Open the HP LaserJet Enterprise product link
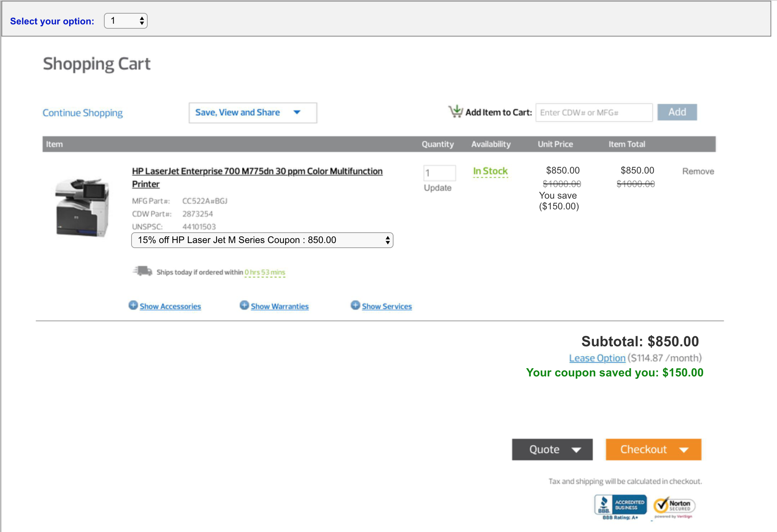Image resolution: width=777 pixels, height=532 pixels. point(257,171)
